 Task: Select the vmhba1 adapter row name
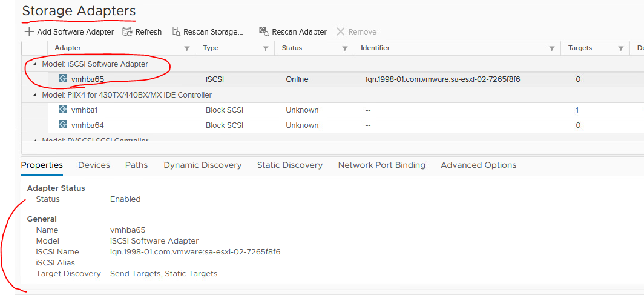pos(84,110)
